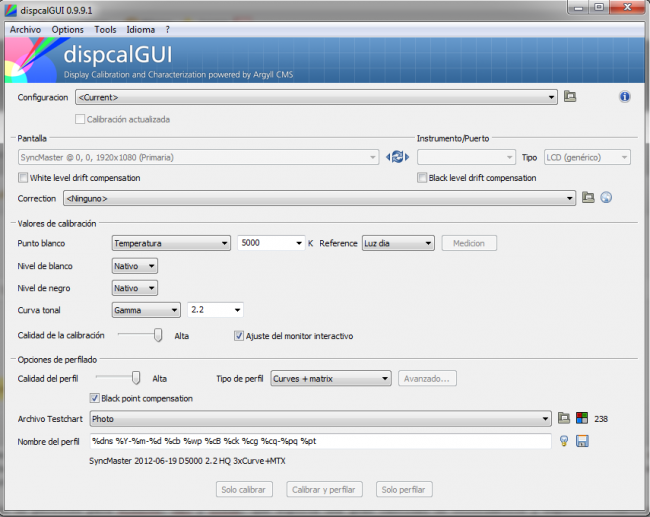Click the lightbulb icon beside profile name
The width and height of the screenshot is (650, 517).
coord(564,441)
